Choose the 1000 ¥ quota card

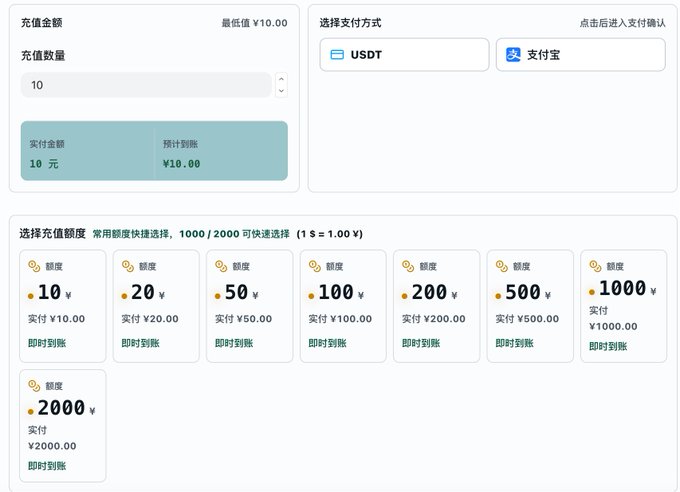[624, 306]
